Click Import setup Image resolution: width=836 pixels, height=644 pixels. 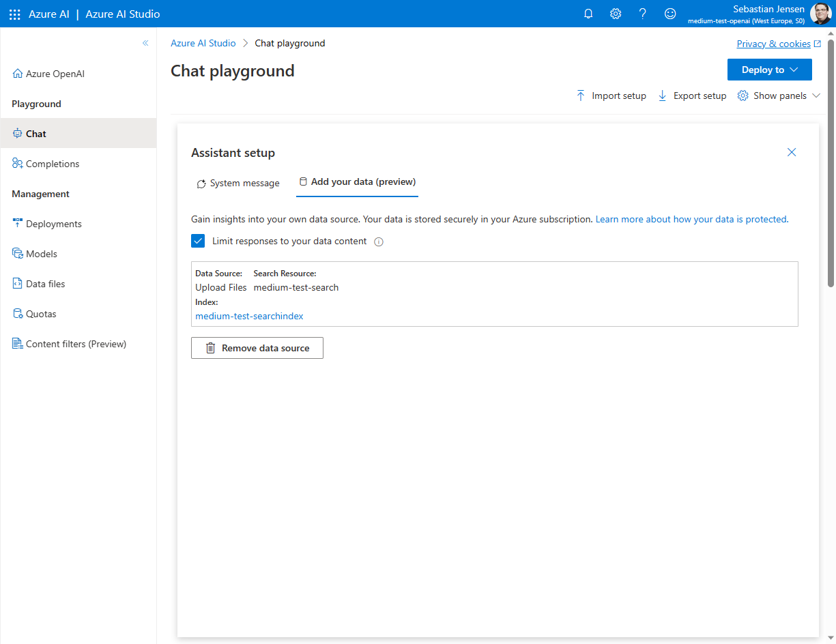[611, 96]
